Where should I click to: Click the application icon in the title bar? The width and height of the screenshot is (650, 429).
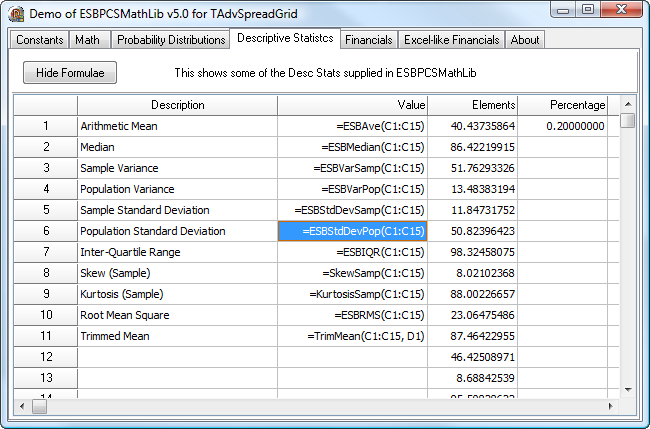tap(16, 14)
